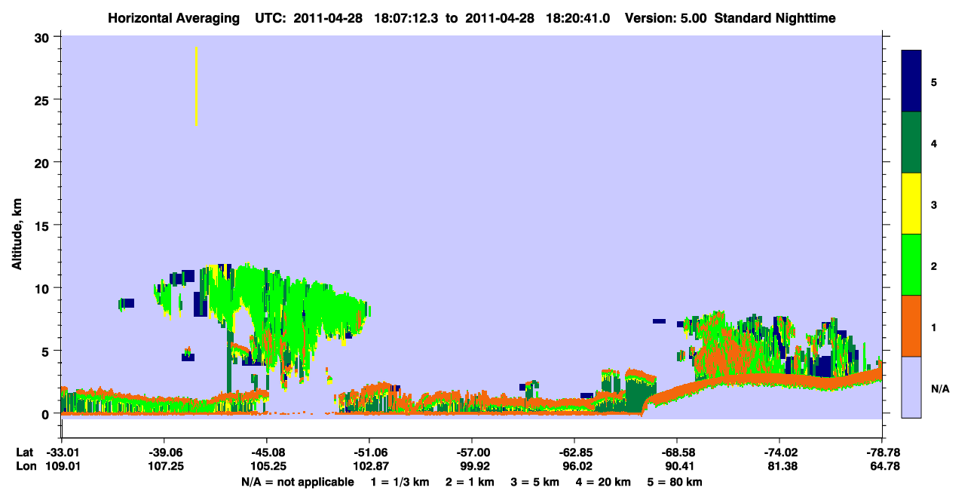Click the longitude value 90.41

click(677, 466)
